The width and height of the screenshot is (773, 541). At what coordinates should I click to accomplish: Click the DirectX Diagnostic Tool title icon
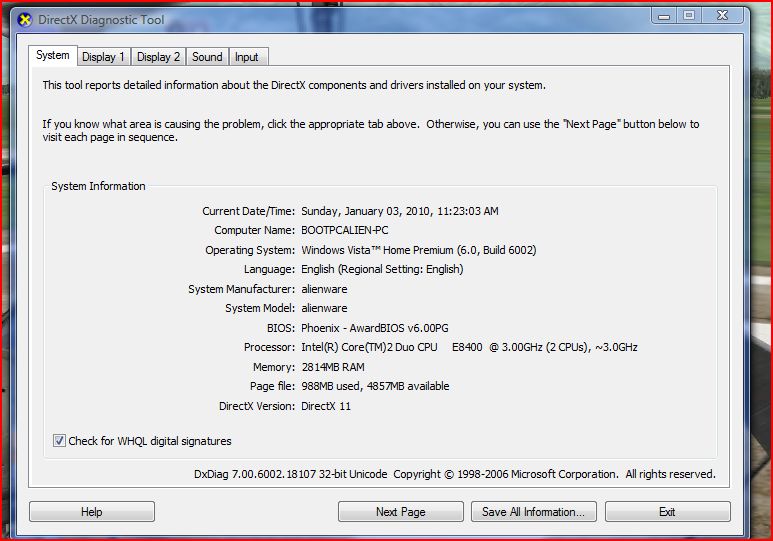click(24, 20)
